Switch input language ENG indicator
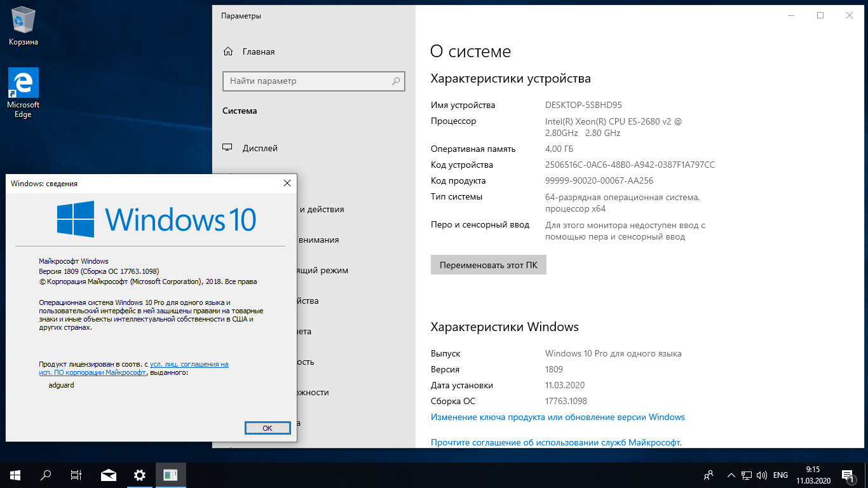868x488 pixels. pos(780,475)
